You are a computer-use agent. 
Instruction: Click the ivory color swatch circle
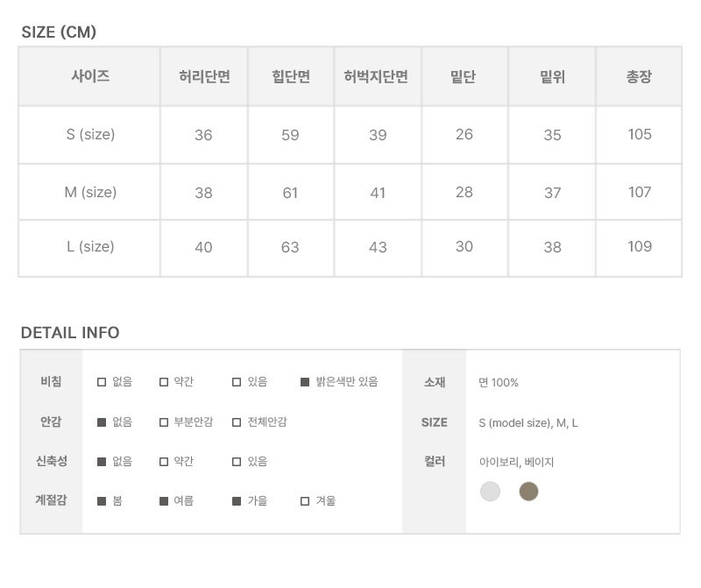coord(490,492)
